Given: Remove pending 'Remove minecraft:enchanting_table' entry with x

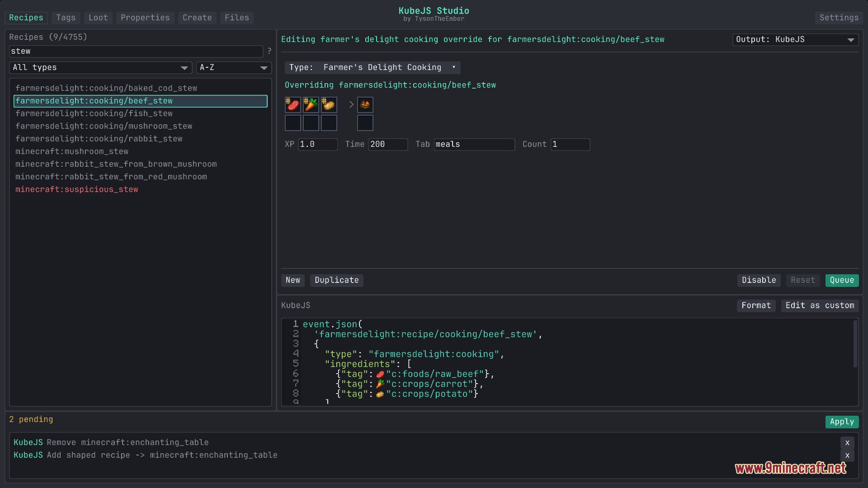Looking at the screenshot, I should tap(847, 443).
